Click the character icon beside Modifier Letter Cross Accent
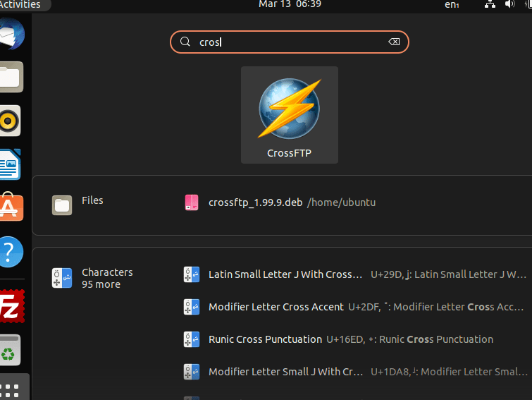Viewport: 532px width, 400px height. tap(192, 307)
